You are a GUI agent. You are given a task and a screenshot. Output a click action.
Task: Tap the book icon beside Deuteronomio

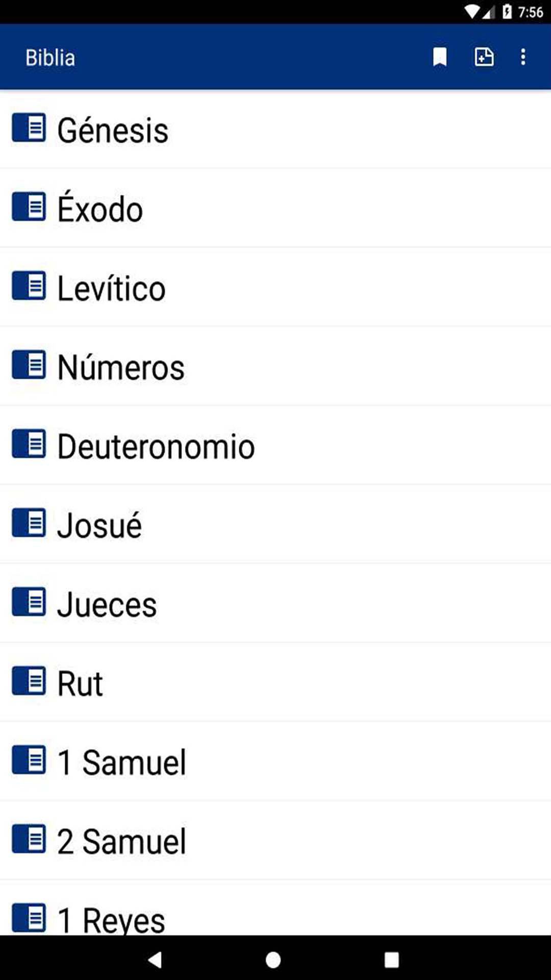[29, 444]
